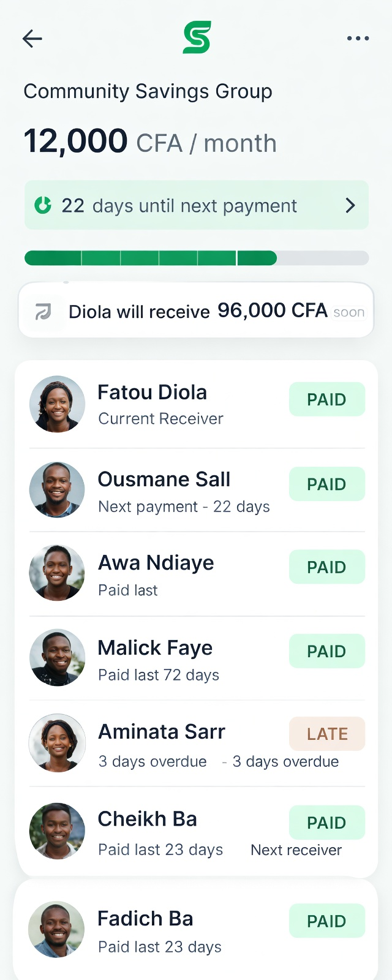Select Ousmane Sall's name in the list
The image size is (392, 980).
tap(164, 480)
